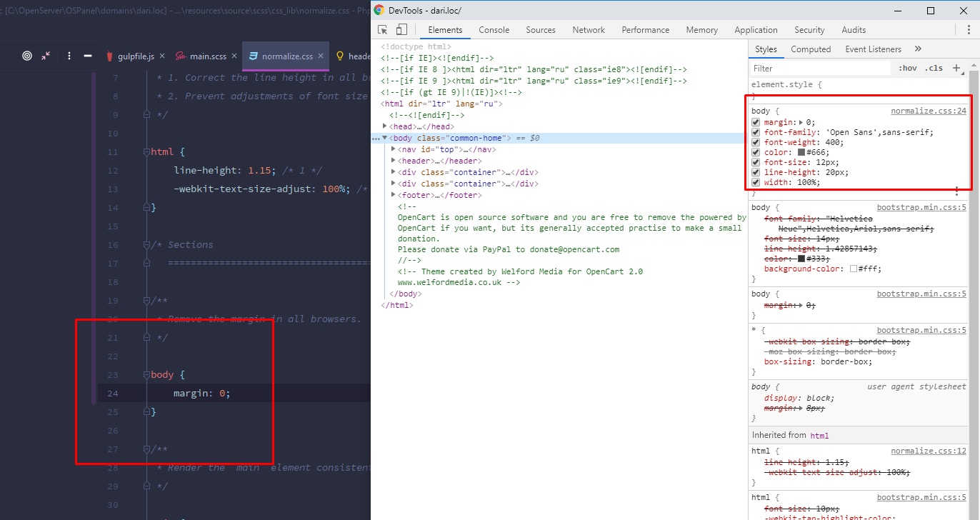Select gulpfile.js editor tab
The width and height of the screenshot is (980, 520).
tap(135, 56)
